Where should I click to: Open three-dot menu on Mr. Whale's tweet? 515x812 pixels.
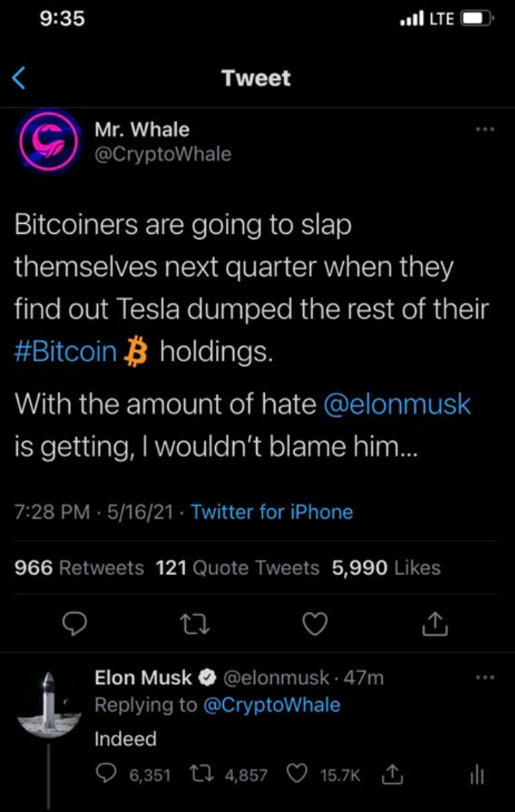(x=485, y=130)
